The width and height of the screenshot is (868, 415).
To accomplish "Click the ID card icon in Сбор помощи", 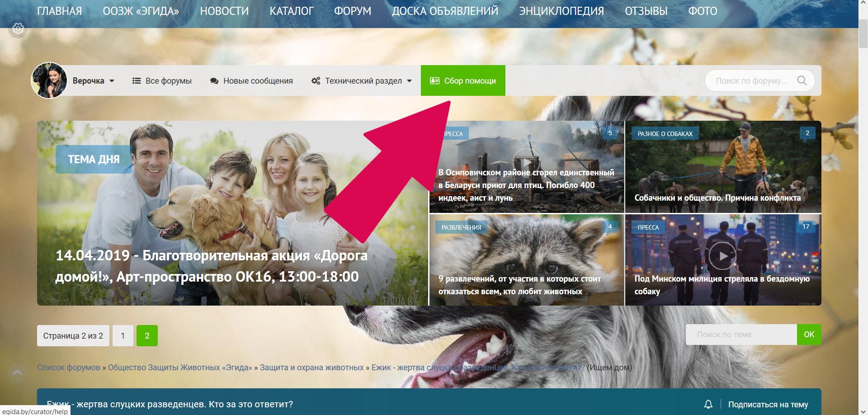I will click(x=434, y=80).
